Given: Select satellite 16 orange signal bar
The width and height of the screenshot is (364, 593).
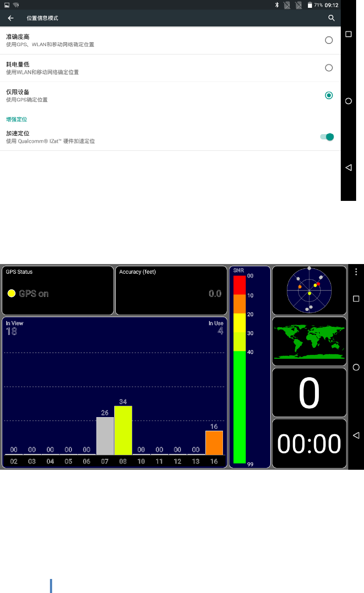Looking at the screenshot, I should point(214,443).
